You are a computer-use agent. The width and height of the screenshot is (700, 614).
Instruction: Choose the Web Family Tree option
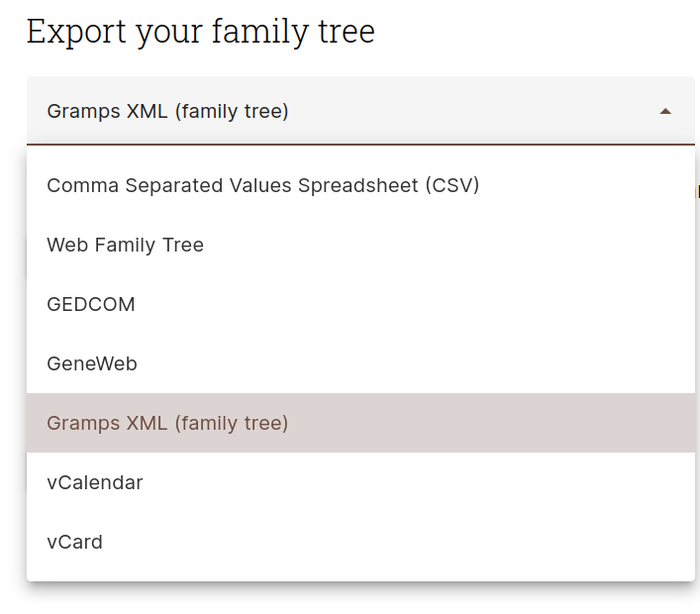[360, 245]
